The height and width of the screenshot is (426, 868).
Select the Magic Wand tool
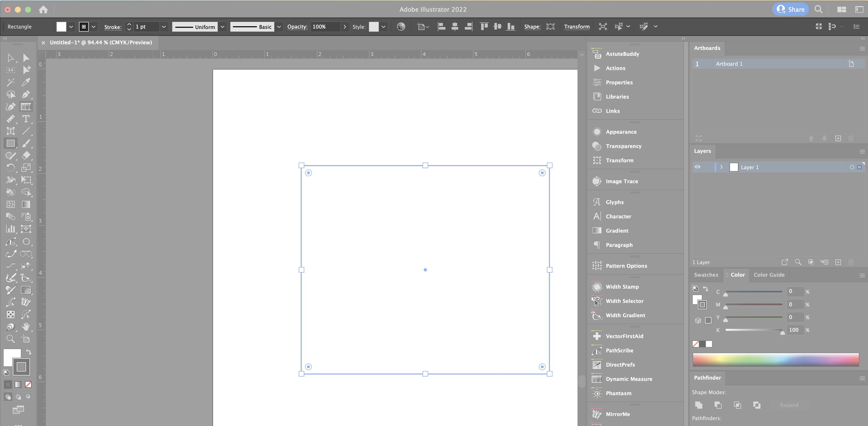10,82
